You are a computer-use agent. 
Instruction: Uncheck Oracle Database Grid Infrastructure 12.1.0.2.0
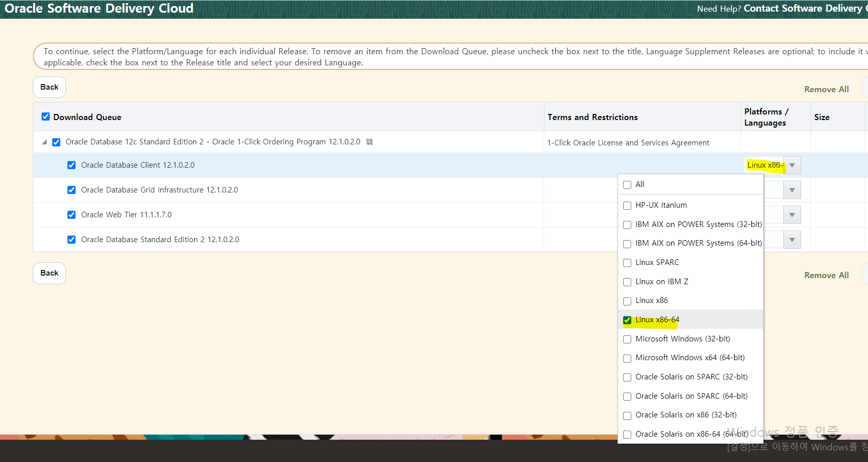click(71, 190)
